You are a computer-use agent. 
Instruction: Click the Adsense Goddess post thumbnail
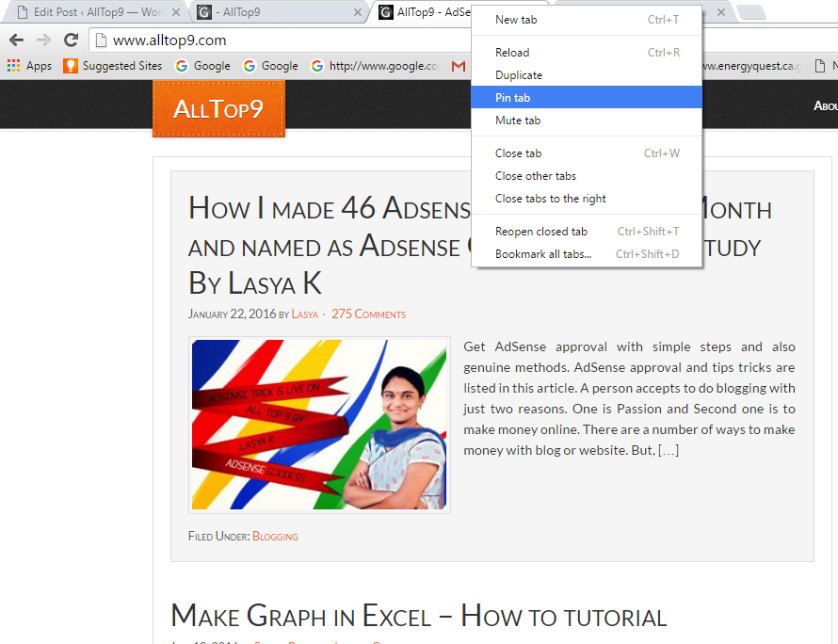point(319,425)
